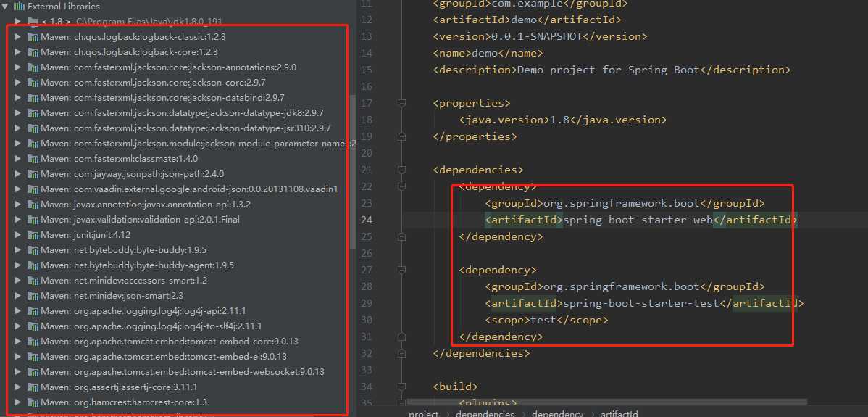Click the '<java.version>1.8' line text
868x417 pixels.
[563, 120]
